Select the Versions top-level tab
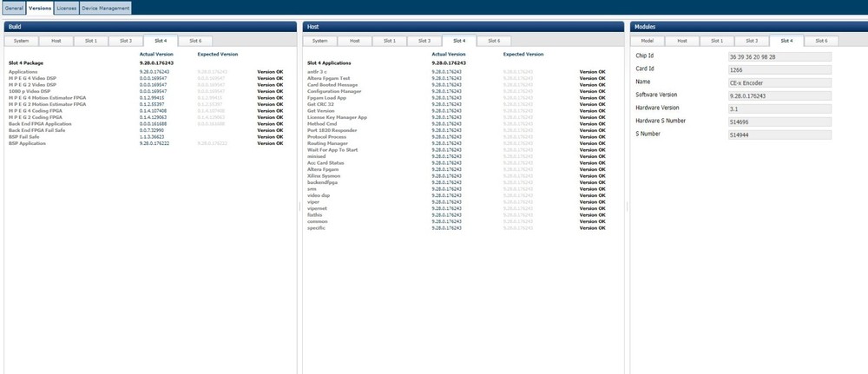This screenshot has width=868, height=374. click(x=40, y=9)
